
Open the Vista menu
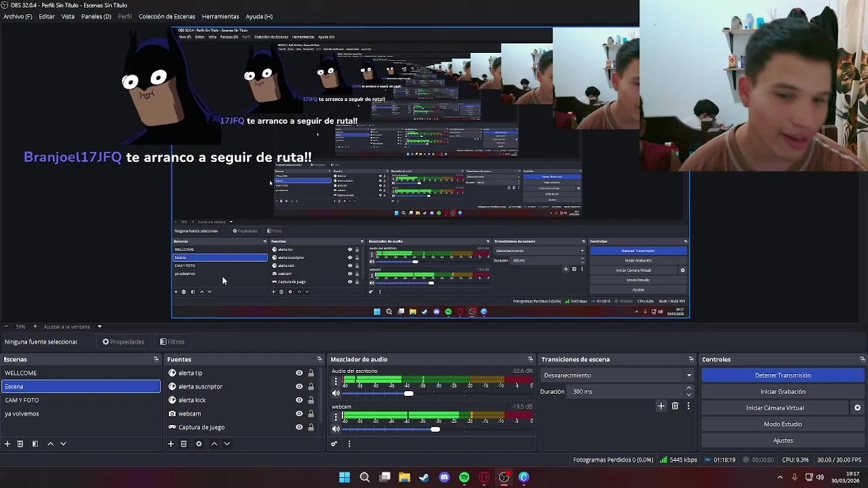coord(68,16)
